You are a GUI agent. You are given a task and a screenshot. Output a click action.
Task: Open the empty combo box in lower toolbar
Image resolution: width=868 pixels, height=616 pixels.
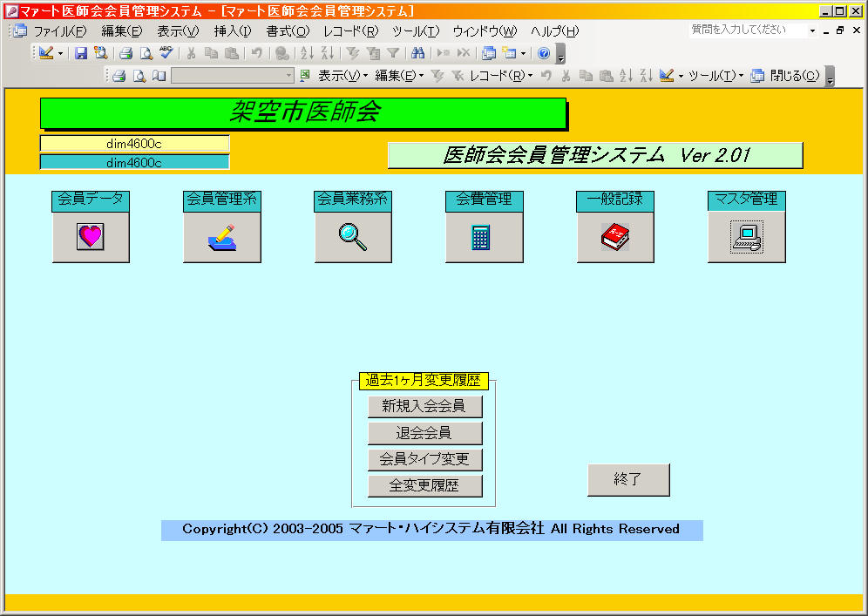pos(233,75)
